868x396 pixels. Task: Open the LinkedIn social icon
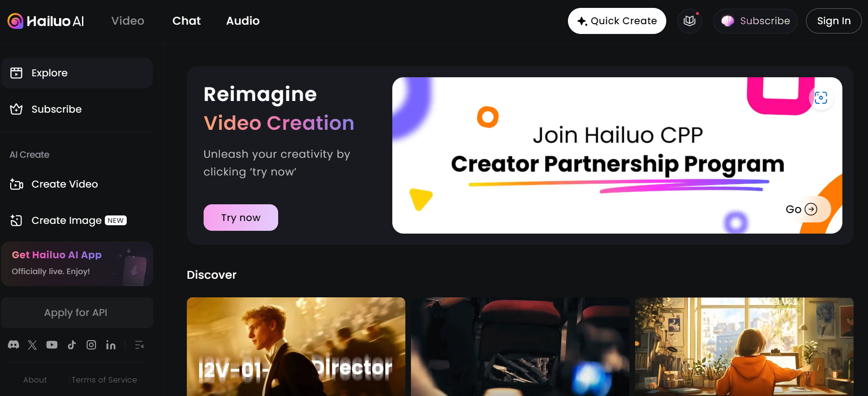pos(111,345)
